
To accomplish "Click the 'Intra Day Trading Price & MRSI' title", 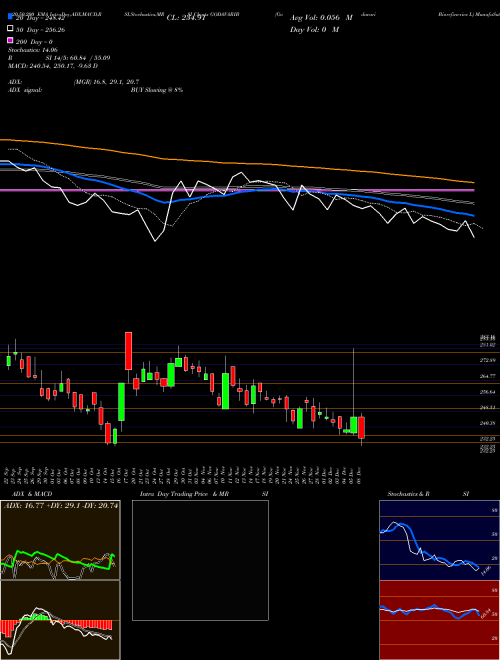I will coord(204,494).
